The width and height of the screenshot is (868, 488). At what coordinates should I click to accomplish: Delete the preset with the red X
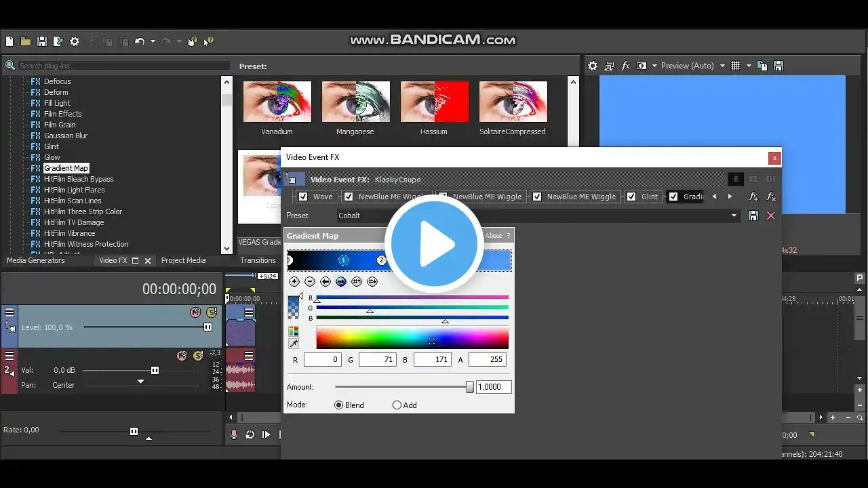click(771, 216)
